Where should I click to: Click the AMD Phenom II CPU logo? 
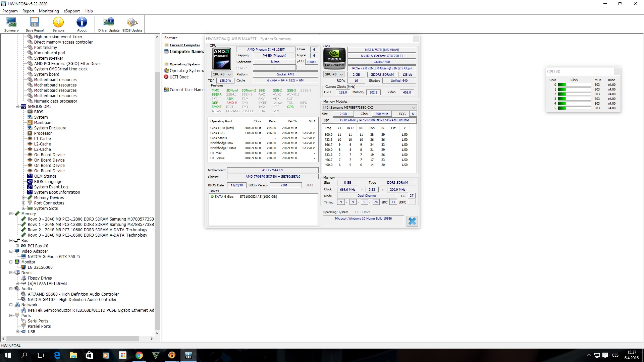(221, 59)
